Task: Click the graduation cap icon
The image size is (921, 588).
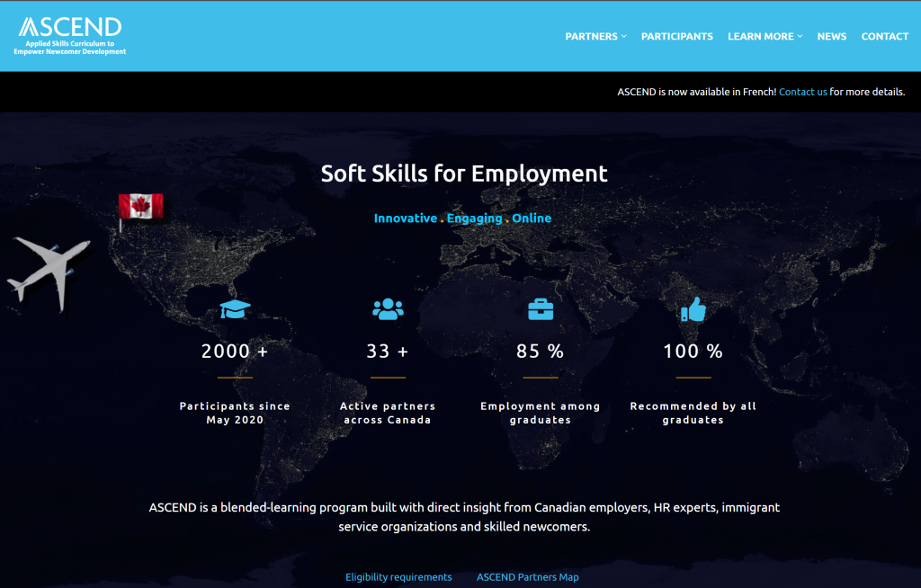Action: (235, 308)
